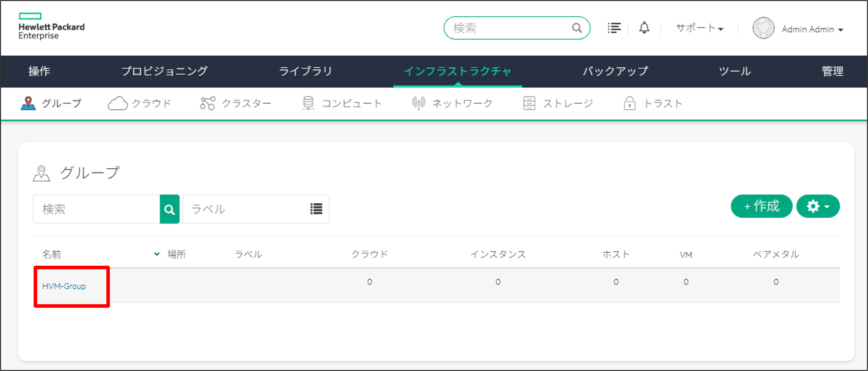The height and width of the screenshot is (371, 868).
Task: Click the groups 検索 input field
Action: (96, 209)
